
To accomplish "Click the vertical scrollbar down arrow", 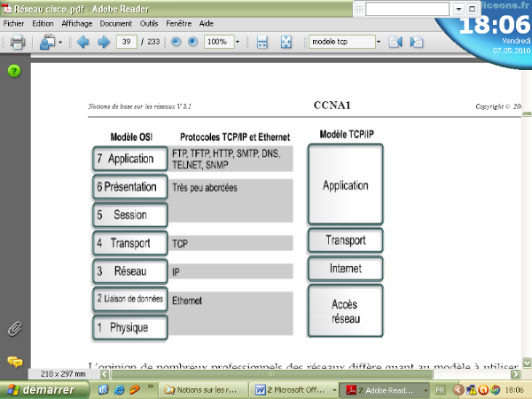I will [527, 363].
